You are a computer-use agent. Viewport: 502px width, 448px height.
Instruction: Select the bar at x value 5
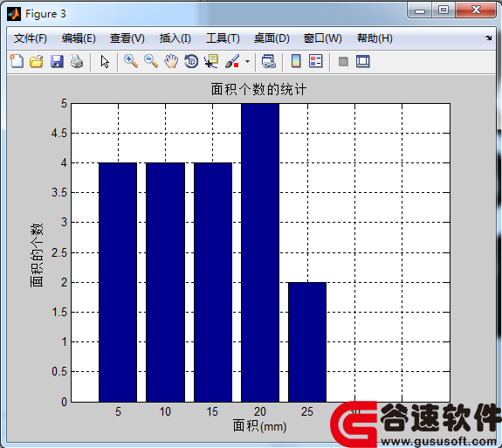[118, 282]
